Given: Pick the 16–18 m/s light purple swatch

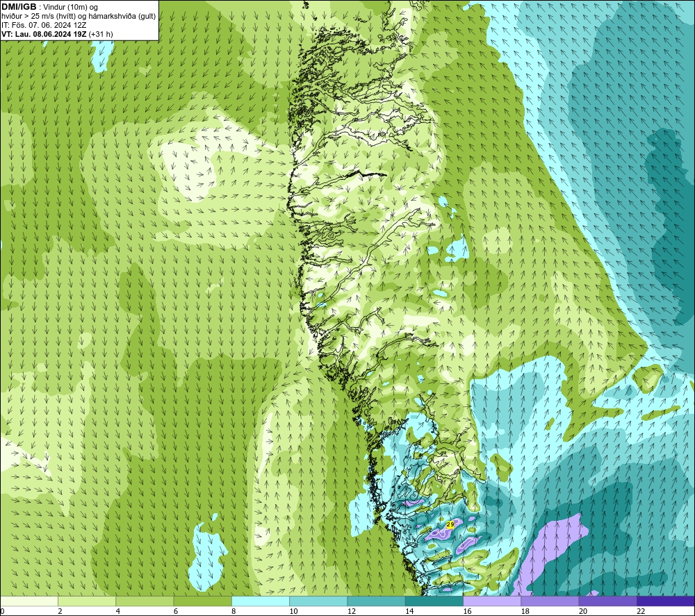Looking at the screenshot, I should (x=492, y=601).
